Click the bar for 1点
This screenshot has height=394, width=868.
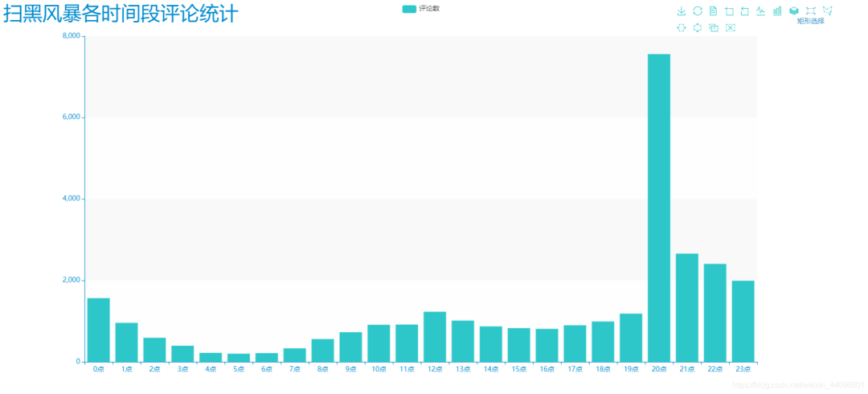tap(126, 343)
